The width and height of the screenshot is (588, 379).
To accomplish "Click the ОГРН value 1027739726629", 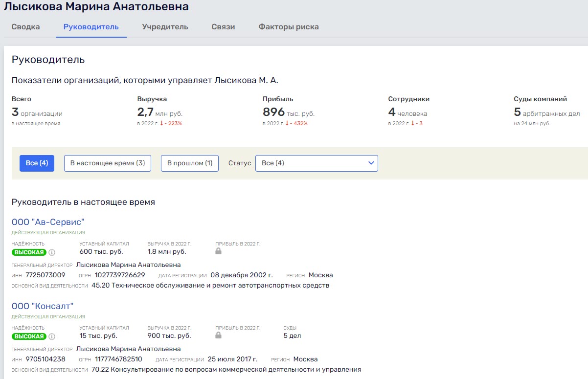I will pos(120,275).
